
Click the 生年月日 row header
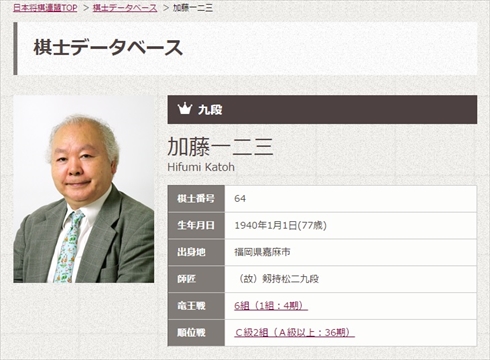point(196,226)
